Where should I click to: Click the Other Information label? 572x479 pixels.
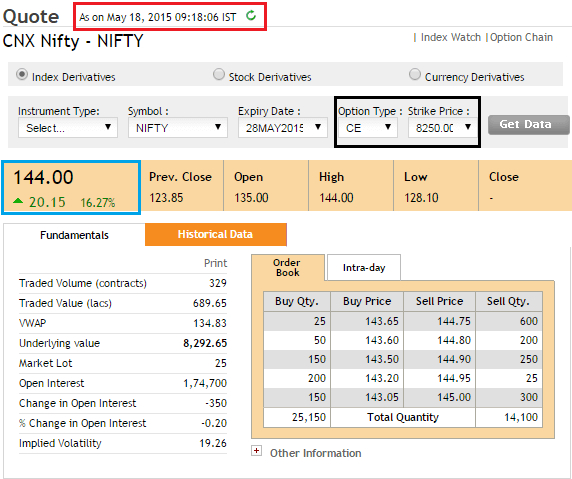coord(316,453)
